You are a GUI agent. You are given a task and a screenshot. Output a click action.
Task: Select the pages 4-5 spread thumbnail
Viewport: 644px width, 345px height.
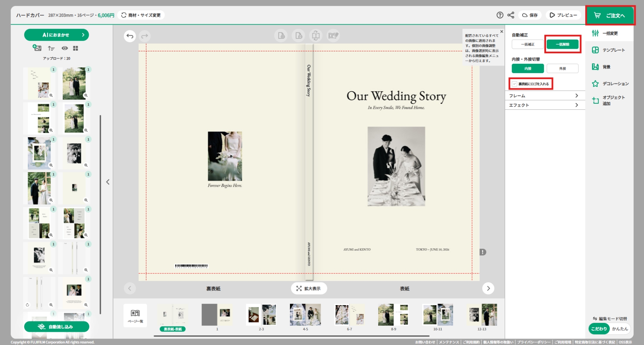(x=305, y=315)
